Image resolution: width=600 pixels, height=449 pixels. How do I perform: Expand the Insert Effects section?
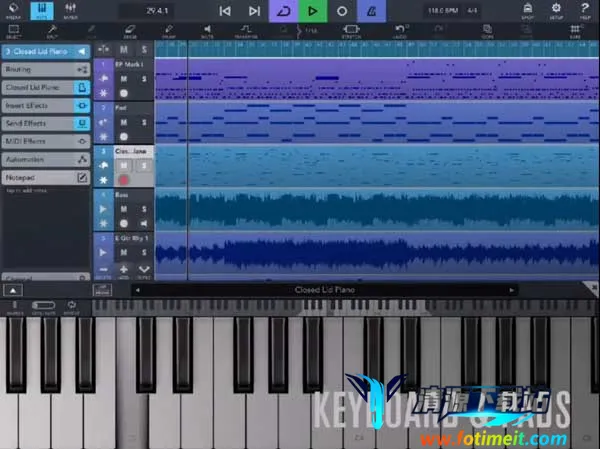[x=46, y=105]
